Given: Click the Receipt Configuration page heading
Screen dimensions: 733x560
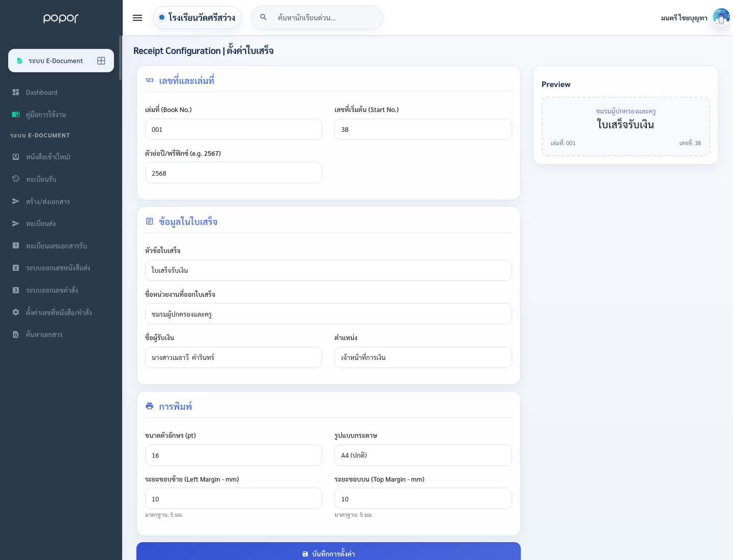Looking at the screenshot, I should click(x=204, y=50).
